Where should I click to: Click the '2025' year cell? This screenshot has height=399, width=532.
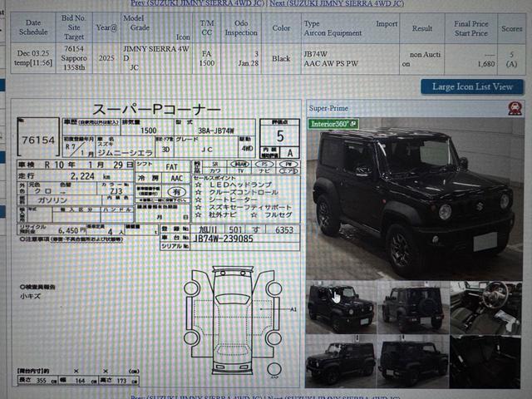click(106, 58)
